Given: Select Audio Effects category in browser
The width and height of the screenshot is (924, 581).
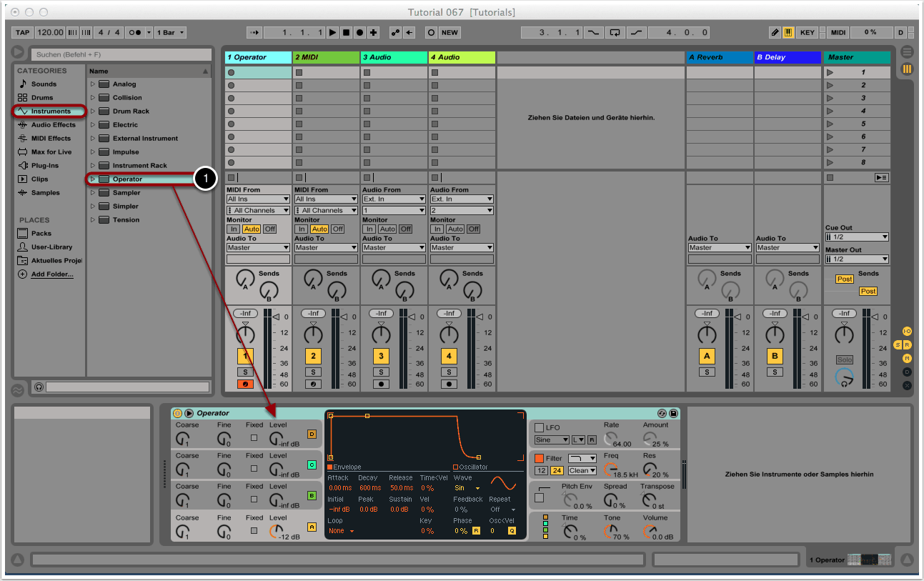Looking at the screenshot, I should (x=53, y=124).
